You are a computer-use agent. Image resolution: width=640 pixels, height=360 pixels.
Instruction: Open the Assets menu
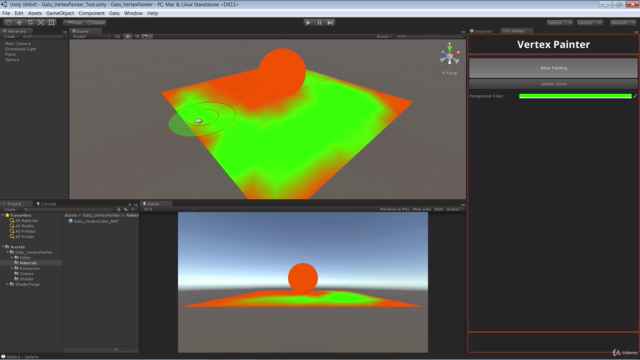click(35, 13)
